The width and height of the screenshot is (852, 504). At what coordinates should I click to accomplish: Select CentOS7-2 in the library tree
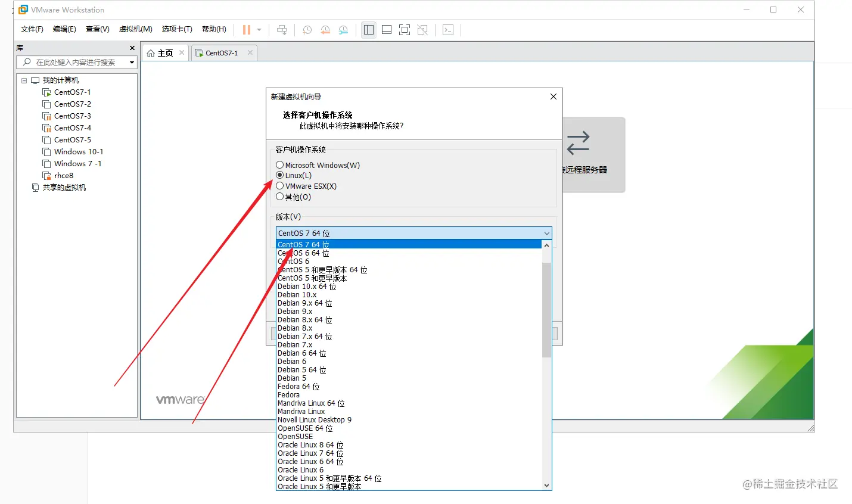pyautogui.click(x=72, y=104)
